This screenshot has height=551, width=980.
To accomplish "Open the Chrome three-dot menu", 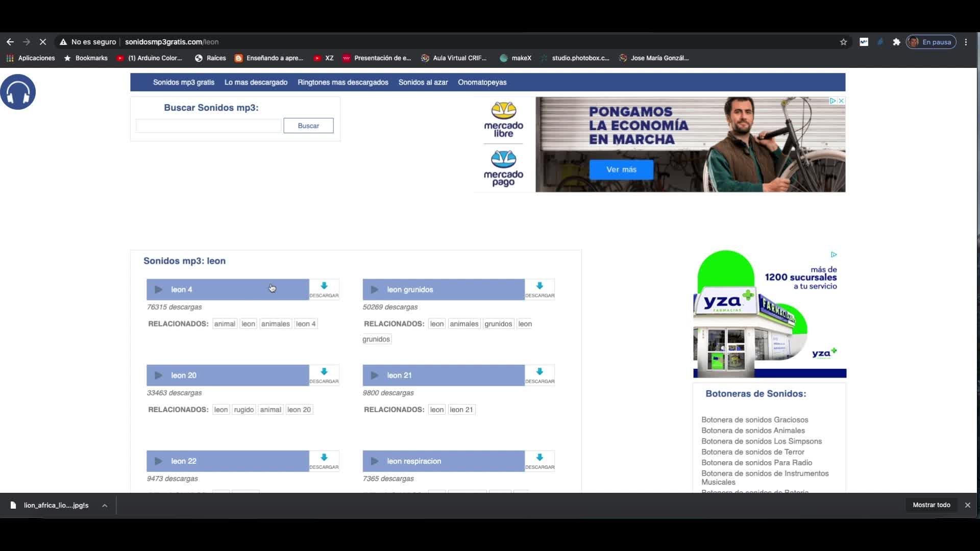I will 966,42.
